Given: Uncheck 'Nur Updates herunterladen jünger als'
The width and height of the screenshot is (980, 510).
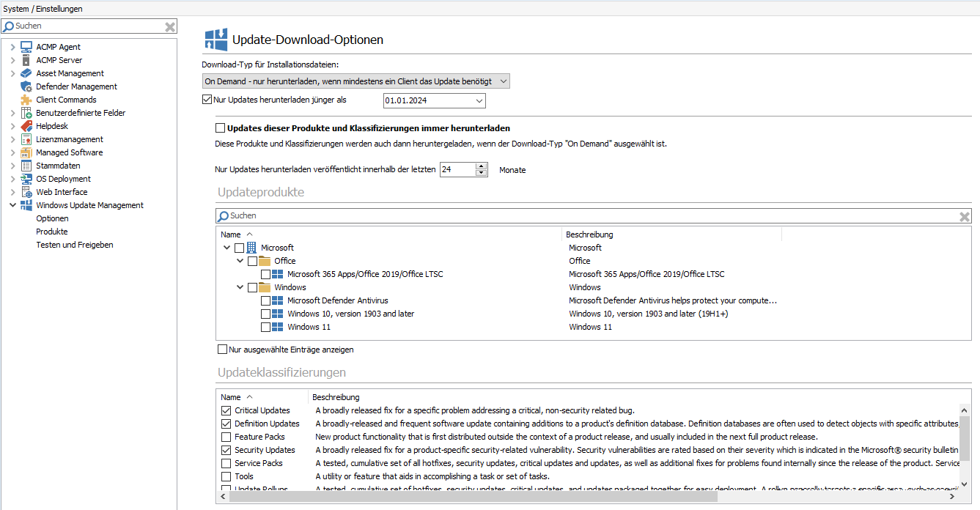Looking at the screenshot, I should [207, 98].
